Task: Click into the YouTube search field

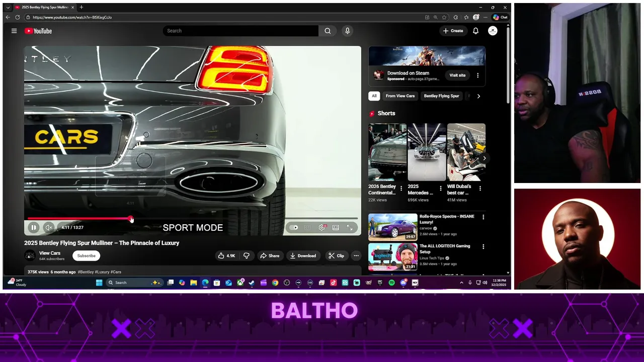Action: [x=240, y=31]
